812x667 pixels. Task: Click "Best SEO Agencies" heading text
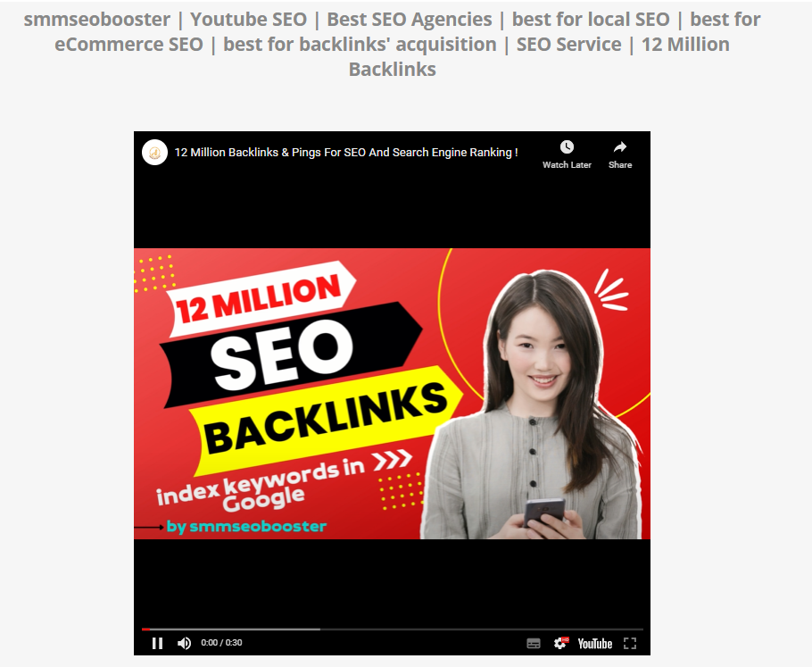[x=409, y=19]
